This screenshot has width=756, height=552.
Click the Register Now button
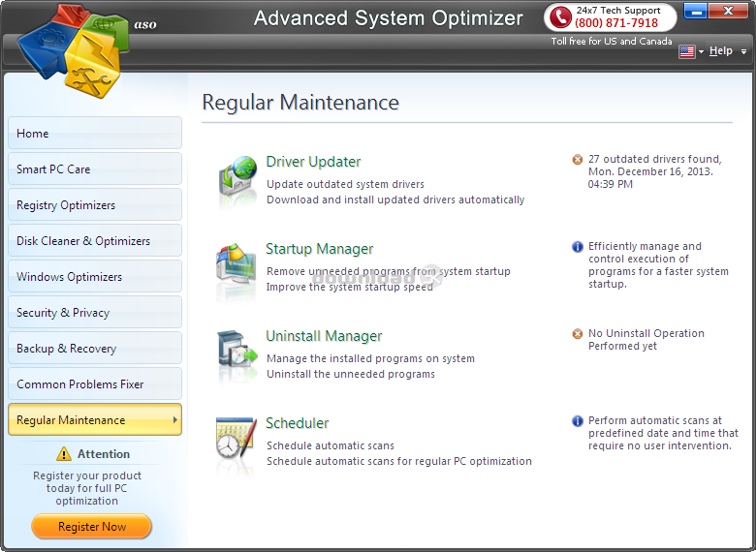pos(92,527)
